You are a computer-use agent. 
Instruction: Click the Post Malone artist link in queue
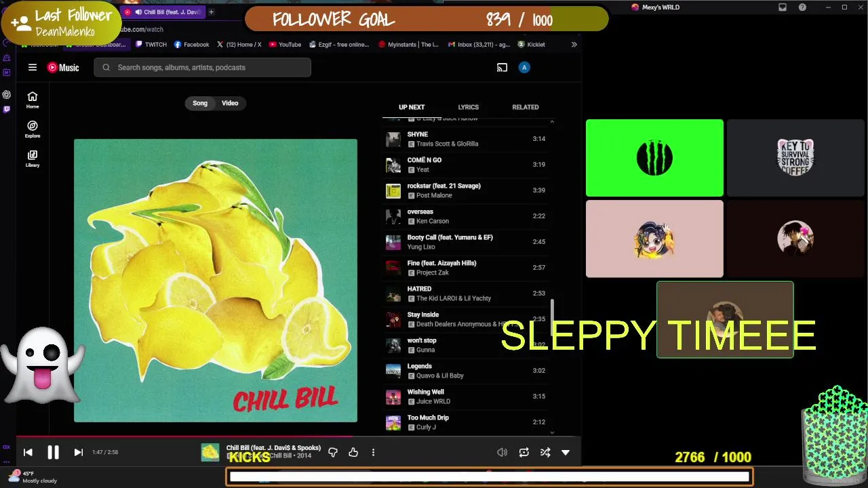[x=434, y=195]
